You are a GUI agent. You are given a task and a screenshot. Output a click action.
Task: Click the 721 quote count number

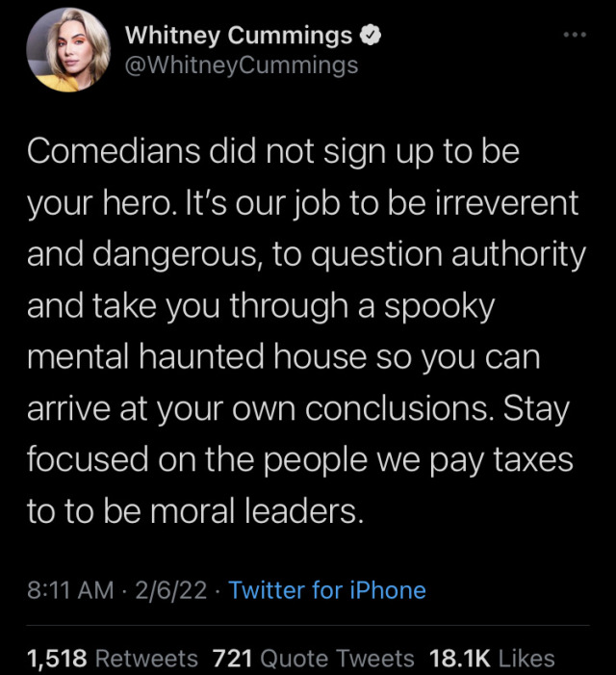tap(232, 659)
